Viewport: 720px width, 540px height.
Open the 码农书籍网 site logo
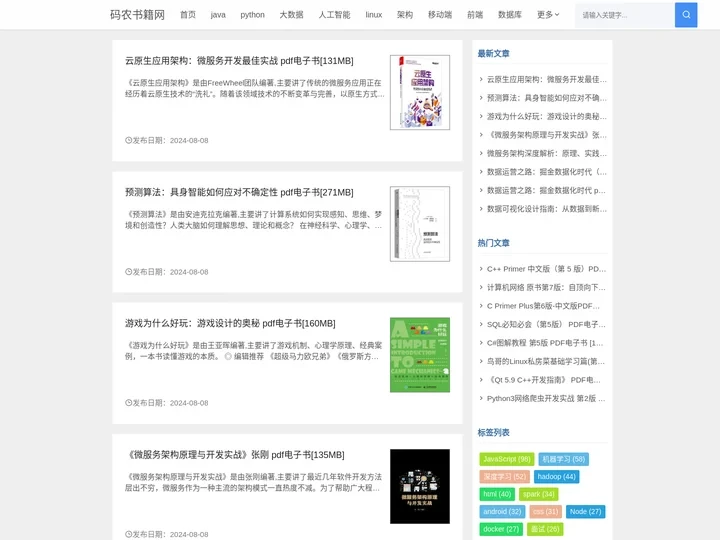[137, 15]
